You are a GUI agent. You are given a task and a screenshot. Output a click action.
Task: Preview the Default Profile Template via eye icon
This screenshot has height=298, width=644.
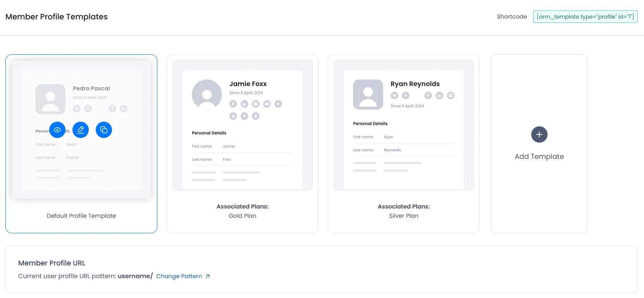(57, 130)
